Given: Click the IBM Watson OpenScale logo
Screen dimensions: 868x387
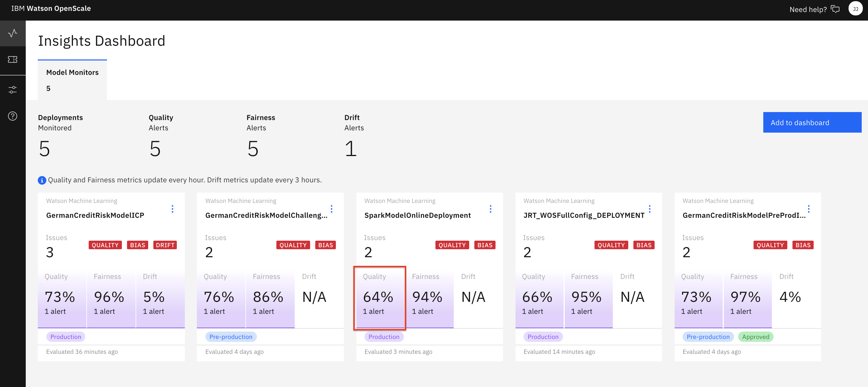Looking at the screenshot, I should coord(51,8).
